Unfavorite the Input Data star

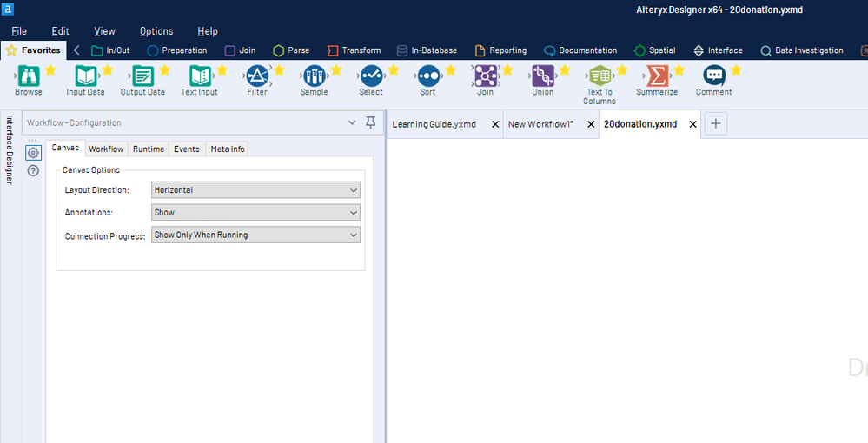(108, 69)
